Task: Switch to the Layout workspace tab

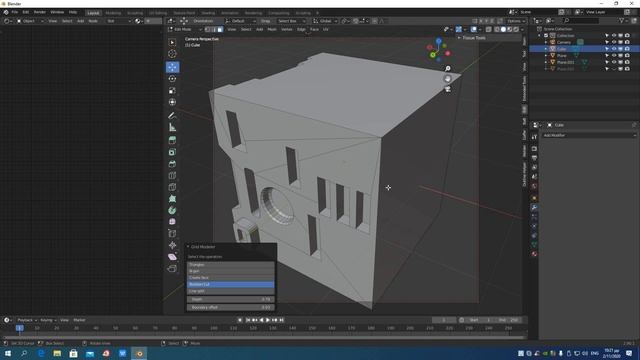Action: click(x=93, y=13)
